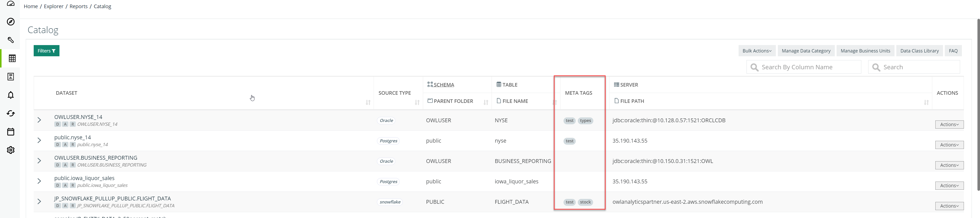The width and height of the screenshot is (980, 218).
Task: Select the Catalog grid icon in sidebar
Action: click(x=12, y=59)
